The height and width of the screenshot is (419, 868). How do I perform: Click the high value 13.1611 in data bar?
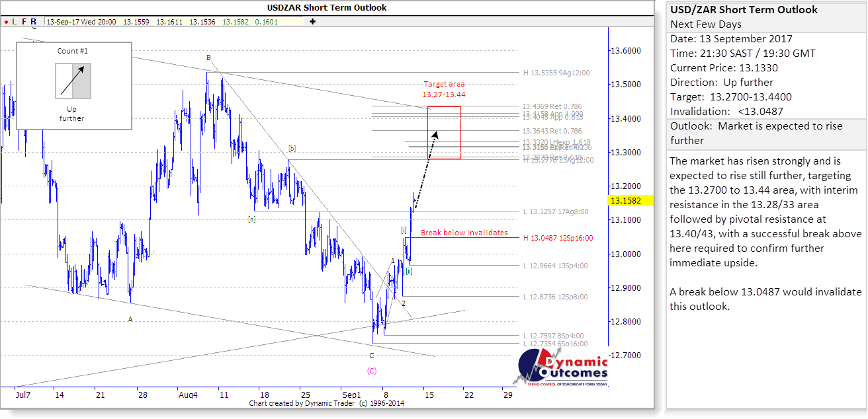[x=169, y=22]
